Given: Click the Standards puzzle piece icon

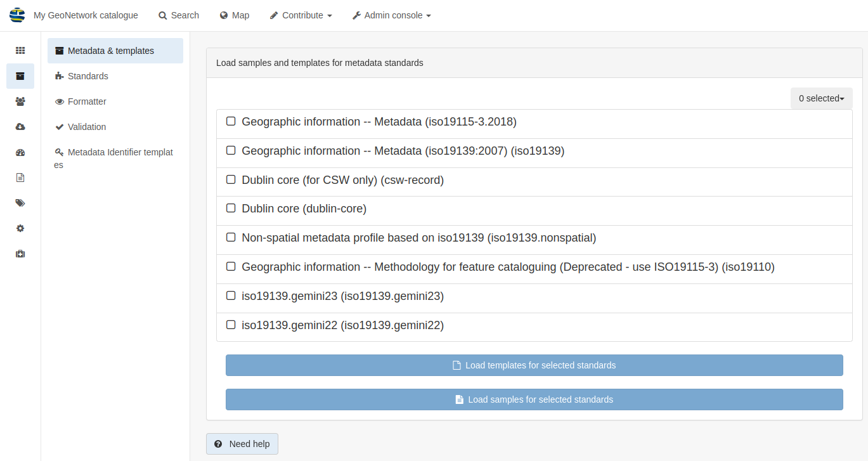Looking at the screenshot, I should tap(60, 76).
